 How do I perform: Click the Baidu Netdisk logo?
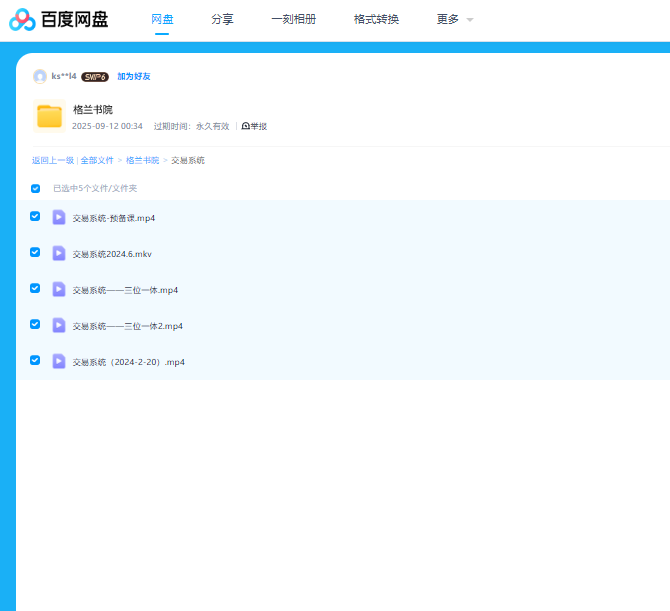(59, 20)
